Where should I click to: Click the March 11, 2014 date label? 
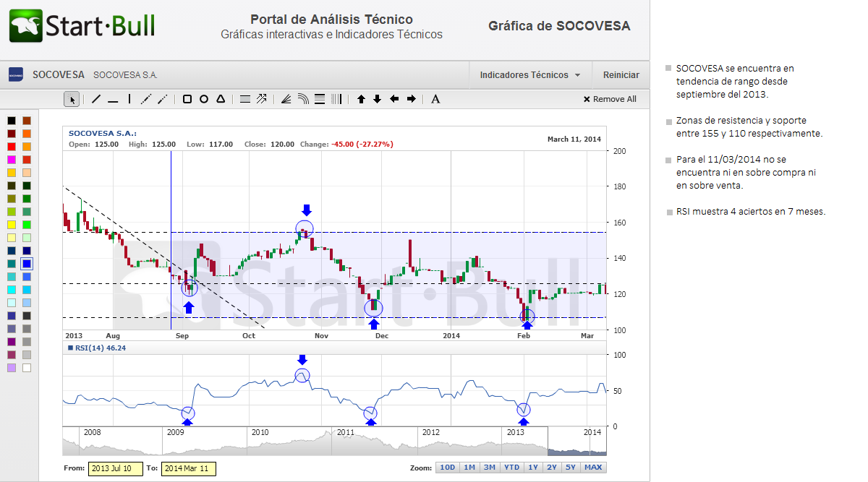(574, 139)
